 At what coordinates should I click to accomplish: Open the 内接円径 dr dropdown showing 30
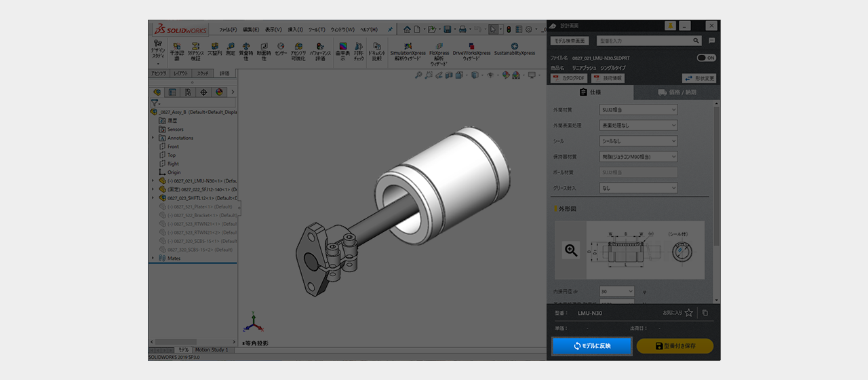tap(616, 291)
